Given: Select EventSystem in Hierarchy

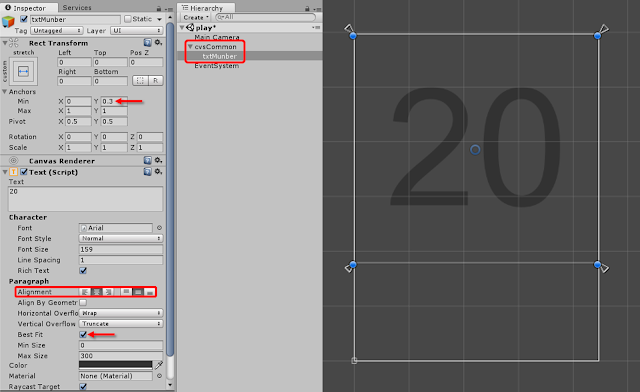Looking at the screenshot, I should (216, 66).
